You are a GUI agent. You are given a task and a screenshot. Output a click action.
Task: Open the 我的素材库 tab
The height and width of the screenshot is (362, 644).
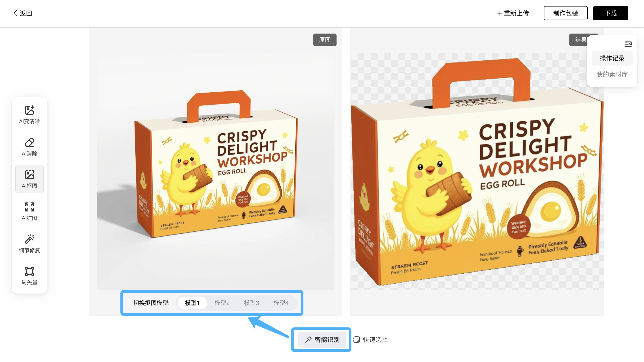pos(612,74)
